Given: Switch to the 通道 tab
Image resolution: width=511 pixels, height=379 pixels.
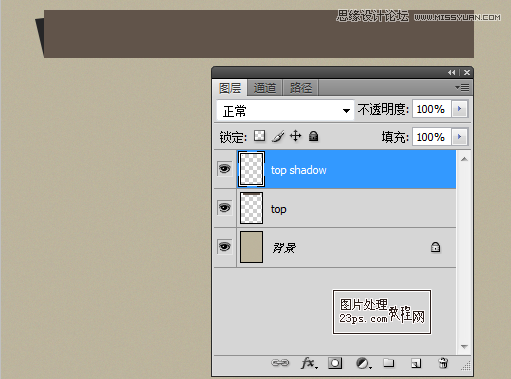Looking at the screenshot, I should pos(265,88).
